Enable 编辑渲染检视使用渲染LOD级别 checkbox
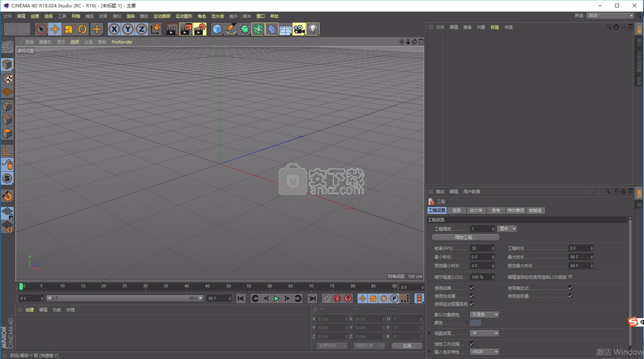This screenshot has width=644, height=359. [570, 277]
